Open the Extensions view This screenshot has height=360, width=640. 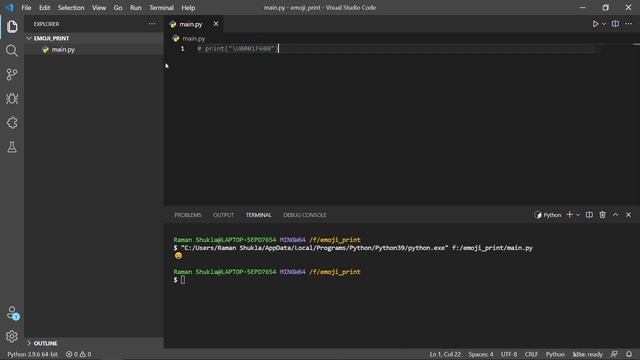pos(12,123)
